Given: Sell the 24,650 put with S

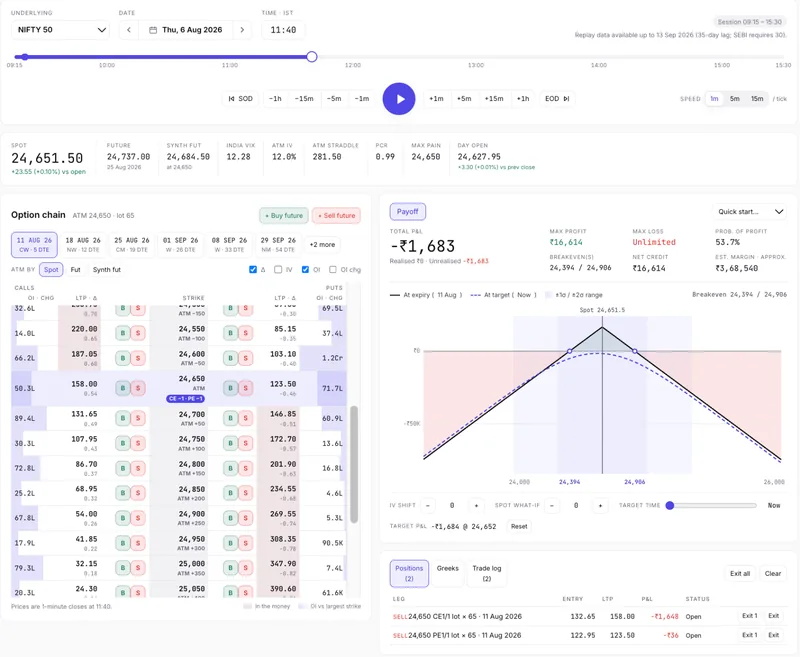Looking at the screenshot, I should [245, 388].
